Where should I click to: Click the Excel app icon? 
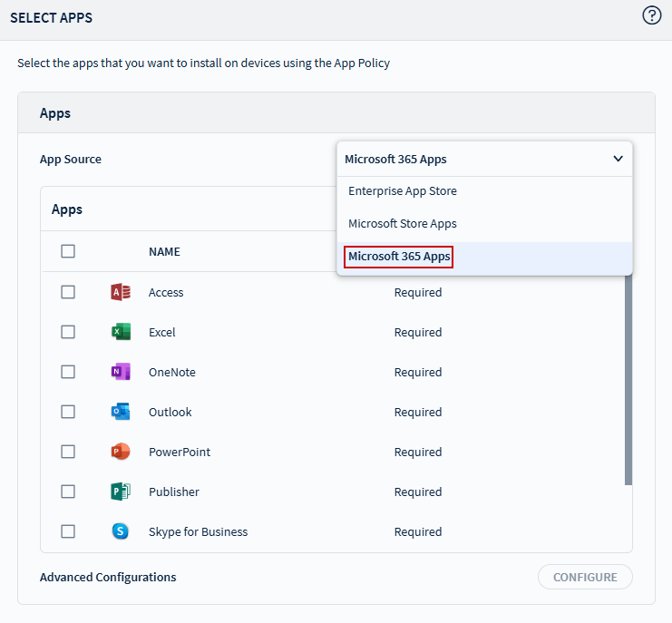[x=120, y=332]
